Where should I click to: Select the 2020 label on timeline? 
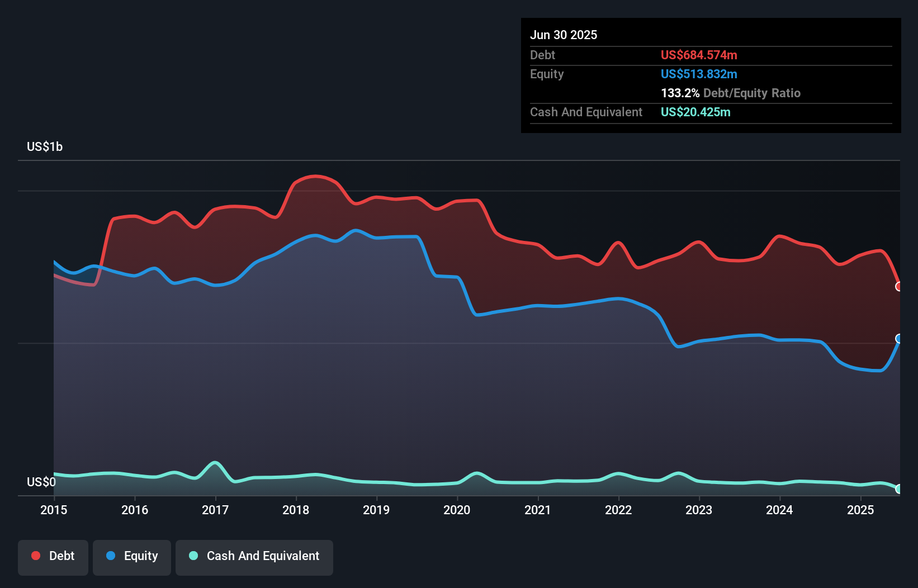pos(457,510)
